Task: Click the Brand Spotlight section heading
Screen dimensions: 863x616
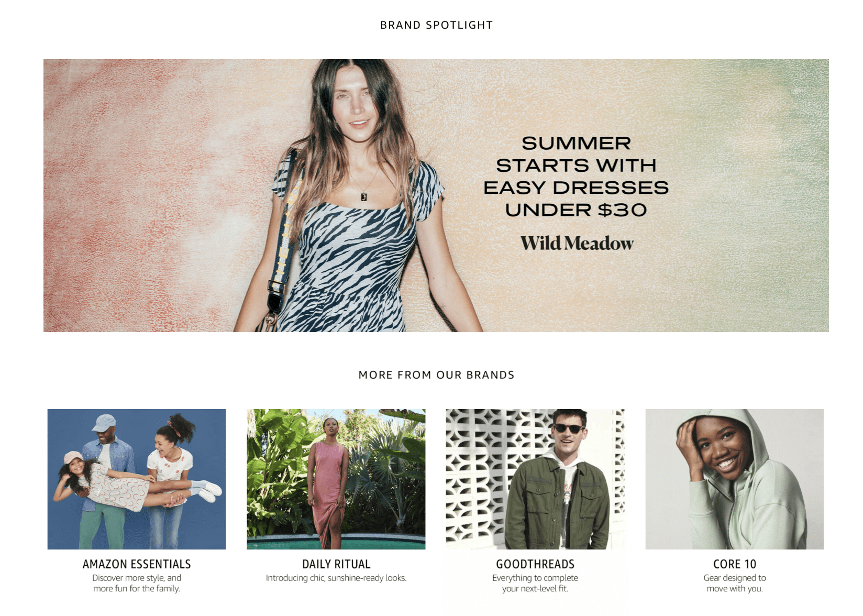Action: pyautogui.click(x=436, y=25)
